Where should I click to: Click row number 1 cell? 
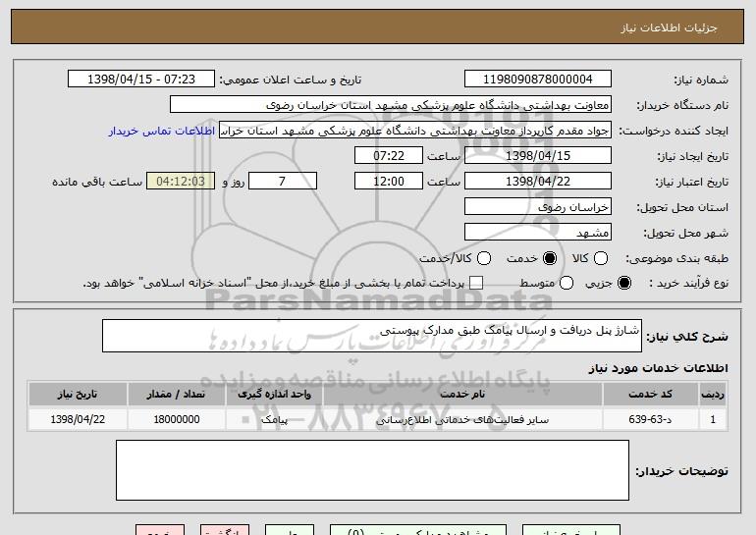713,419
